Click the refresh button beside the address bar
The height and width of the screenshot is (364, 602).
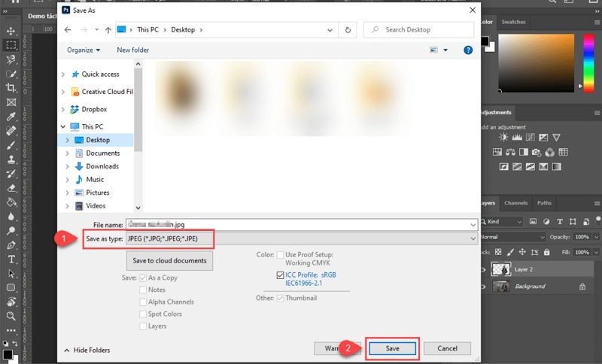click(x=348, y=30)
